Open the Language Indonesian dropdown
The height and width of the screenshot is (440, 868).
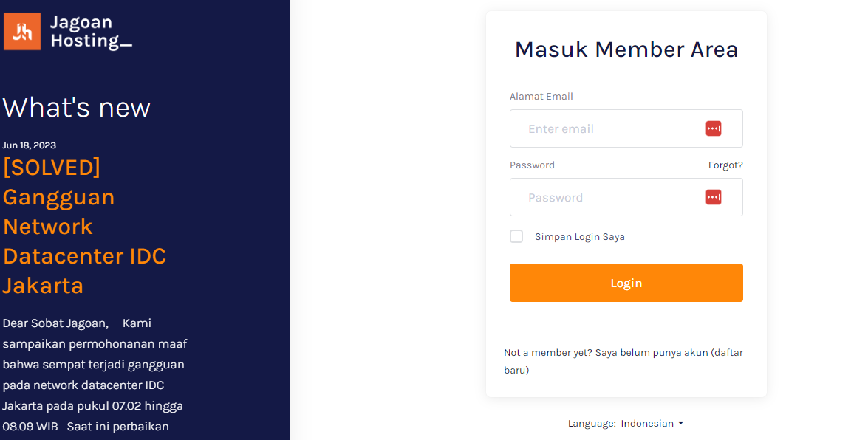pos(652,424)
